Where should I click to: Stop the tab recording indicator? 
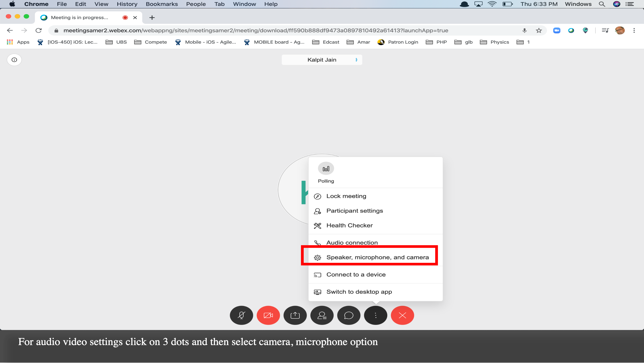point(125,17)
